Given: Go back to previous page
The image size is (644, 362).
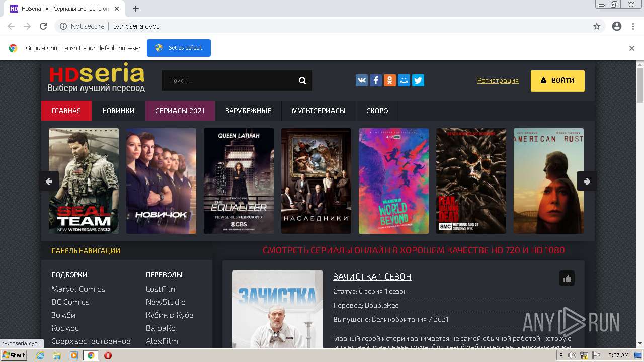Looking at the screenshot, I should point(11,26).
